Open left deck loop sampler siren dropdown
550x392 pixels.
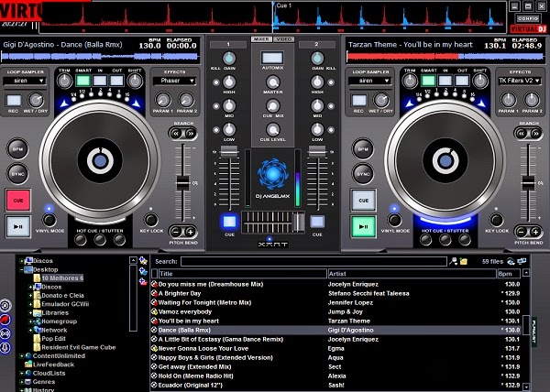coord(25,81)
